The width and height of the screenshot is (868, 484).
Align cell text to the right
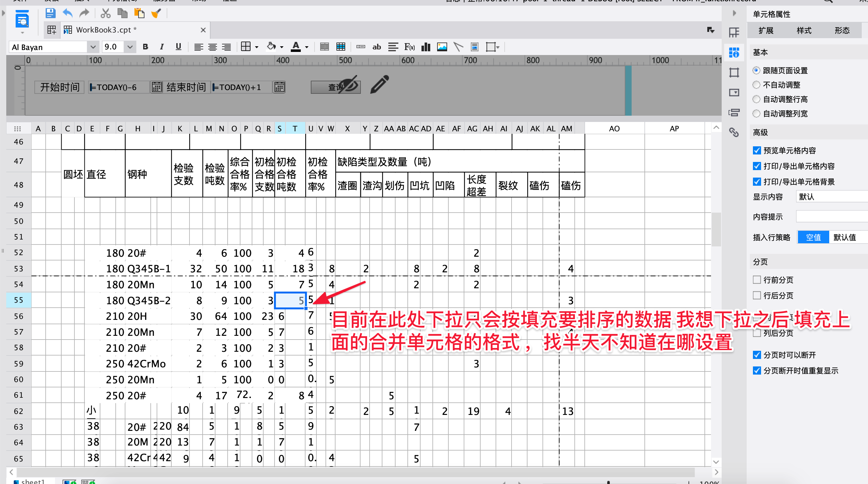(226, 47)
